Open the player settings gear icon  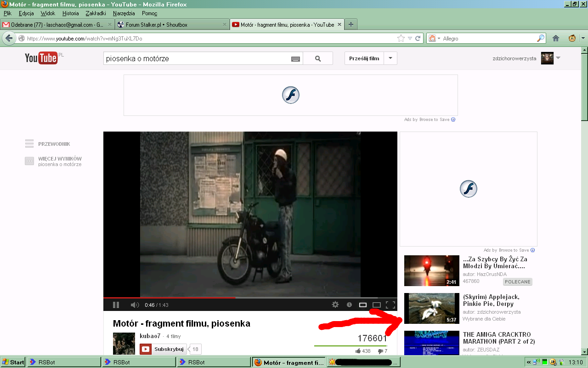(x=335, y=305)
